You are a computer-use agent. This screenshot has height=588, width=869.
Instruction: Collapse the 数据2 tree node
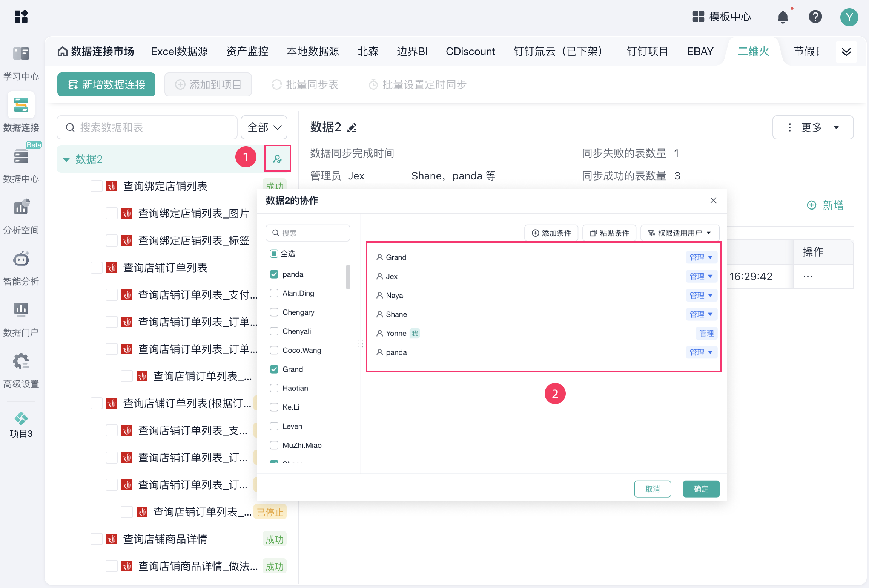66,159
